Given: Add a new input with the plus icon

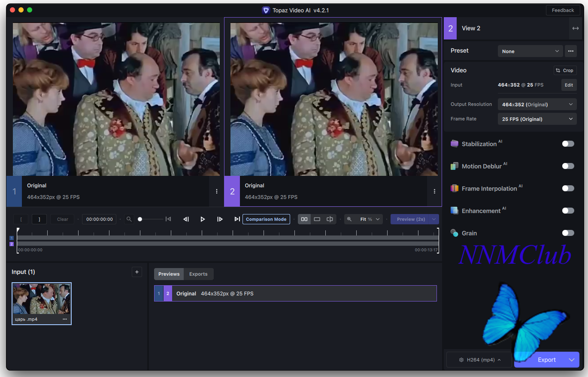Looking at the screenshot, I should pos(137,272).
